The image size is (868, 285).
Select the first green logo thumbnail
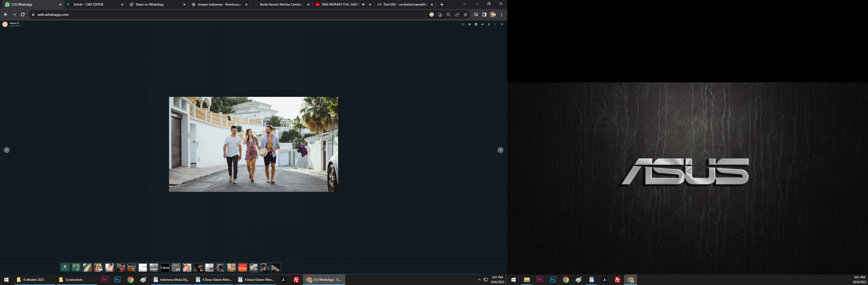65,268
